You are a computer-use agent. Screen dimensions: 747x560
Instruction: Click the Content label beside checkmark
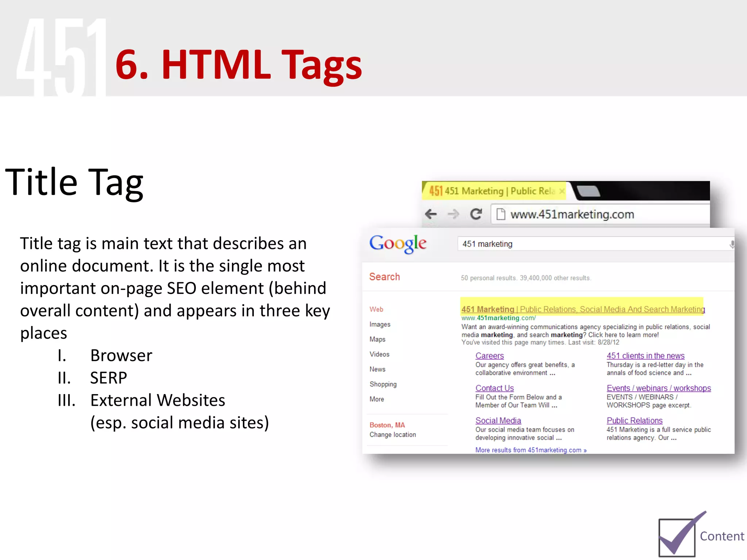(722, 536)
